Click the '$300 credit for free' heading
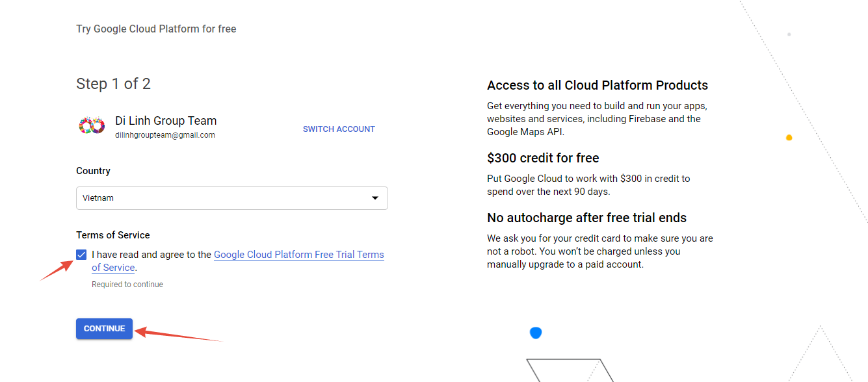Image resolution: width=868 pixels, height=382 pixels. click(x=543, y=158)
